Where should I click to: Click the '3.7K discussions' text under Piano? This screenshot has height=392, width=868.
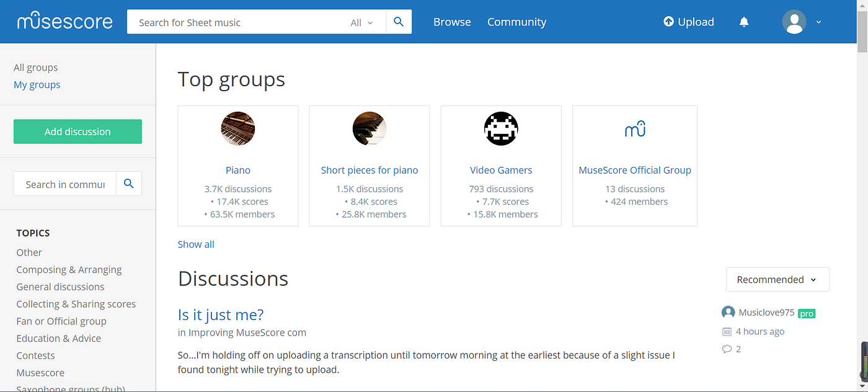pos(238,189)
